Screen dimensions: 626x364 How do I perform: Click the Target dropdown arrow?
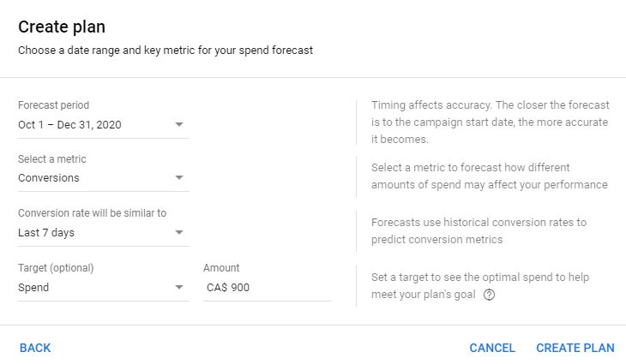[x=179, y=288]
